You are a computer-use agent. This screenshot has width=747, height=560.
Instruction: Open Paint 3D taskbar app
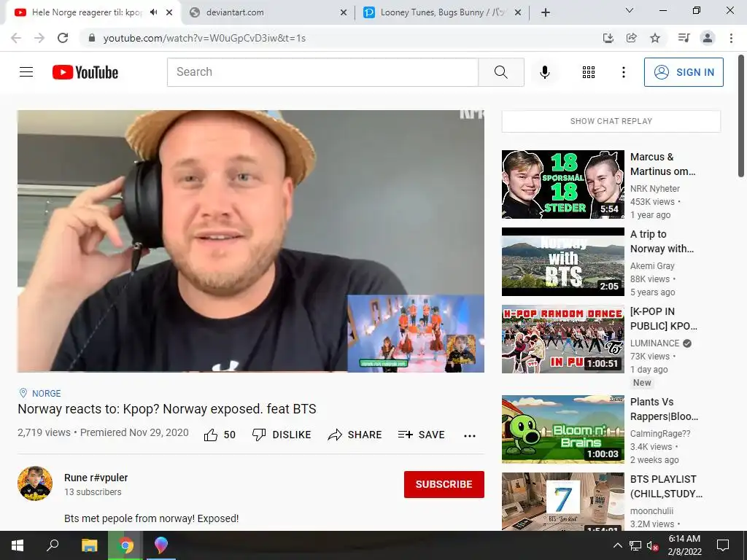tap(161, 545)
